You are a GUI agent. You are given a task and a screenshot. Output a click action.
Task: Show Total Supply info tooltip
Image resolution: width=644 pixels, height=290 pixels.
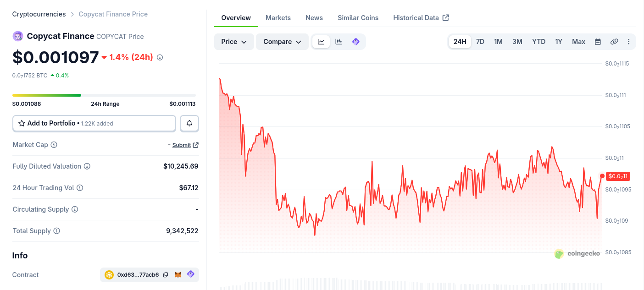(x=56, y=231)
